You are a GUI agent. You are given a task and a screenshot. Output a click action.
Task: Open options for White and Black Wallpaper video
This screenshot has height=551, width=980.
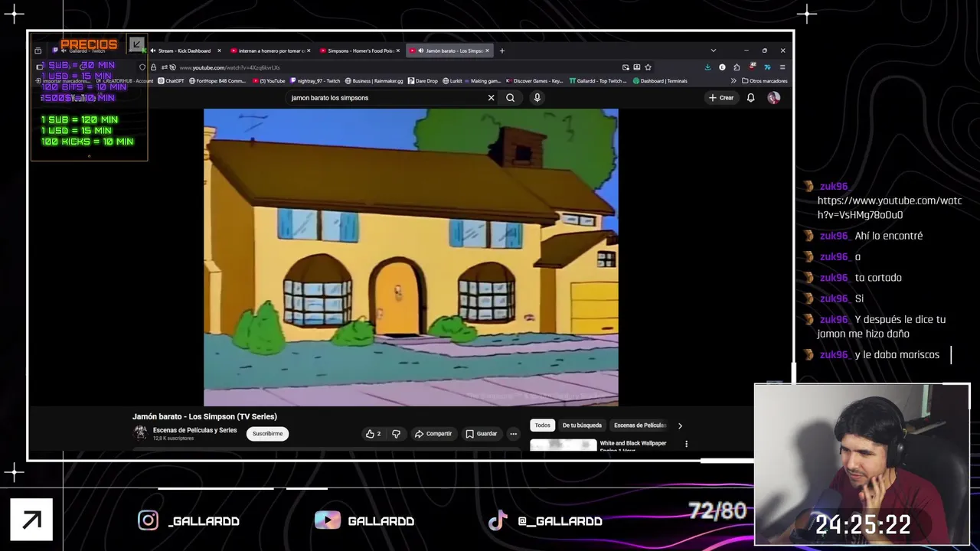(686, 444)
